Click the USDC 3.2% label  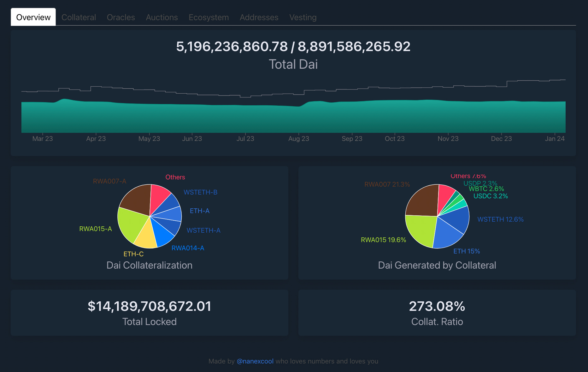coord(491,196)
